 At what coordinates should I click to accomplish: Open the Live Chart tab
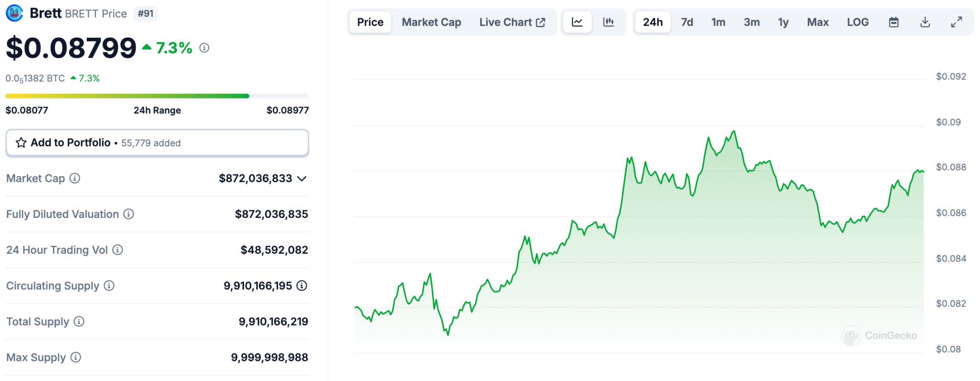click(512, 22)
